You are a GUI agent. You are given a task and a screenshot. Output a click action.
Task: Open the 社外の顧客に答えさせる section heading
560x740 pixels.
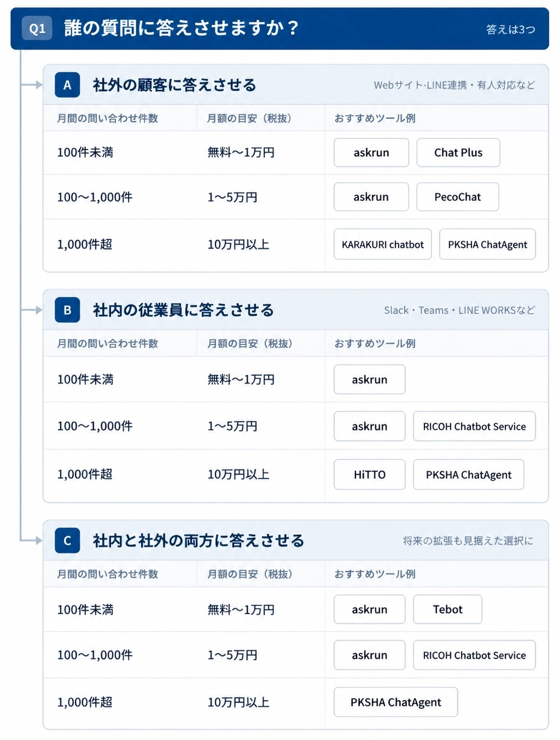coord(174,85)
